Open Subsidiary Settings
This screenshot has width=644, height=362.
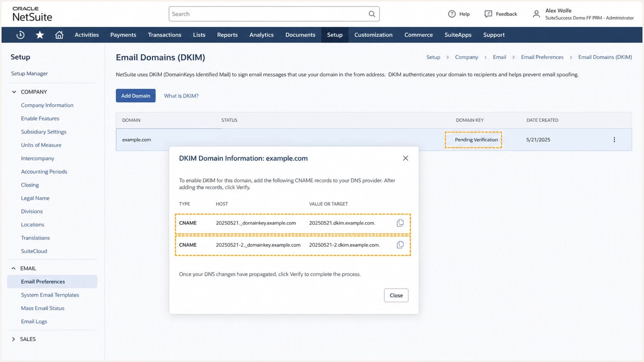[x=44, y=132]
